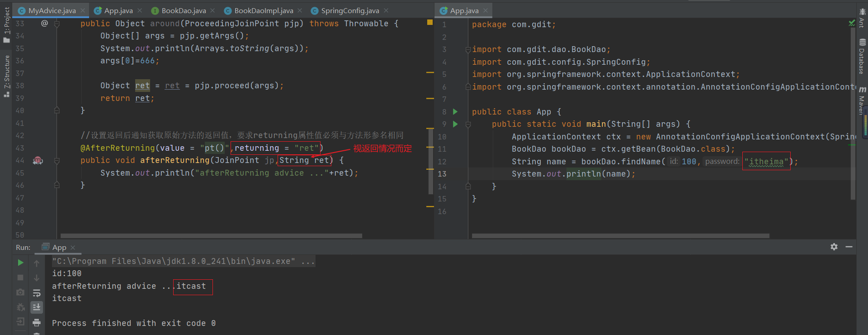Click horizontal scrollbar of App.java editor
868x335 pixels.
[620, 236]
